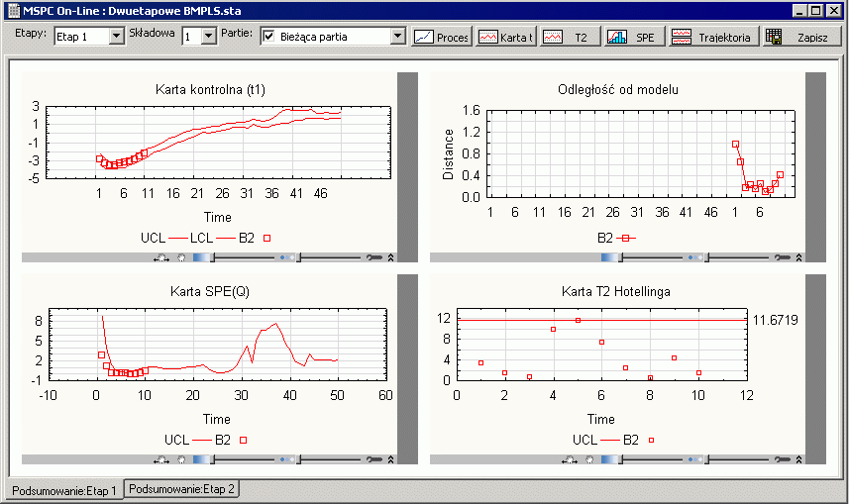Click the UCL value 11.6719 label
The image size is (849, 504).
(x=775, y=320)
